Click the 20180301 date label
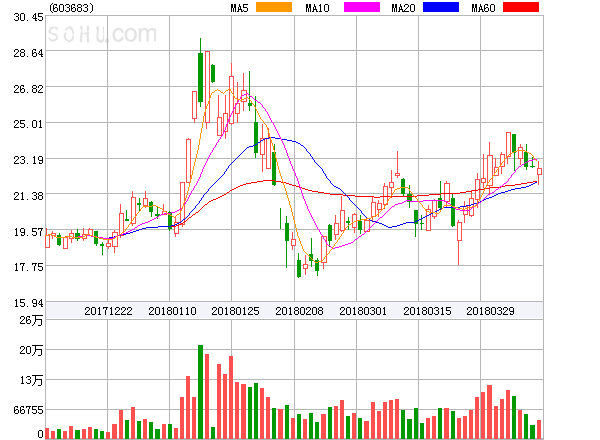Image resolution: width=600 pixels, height=440 pixels. pos(363,311)
